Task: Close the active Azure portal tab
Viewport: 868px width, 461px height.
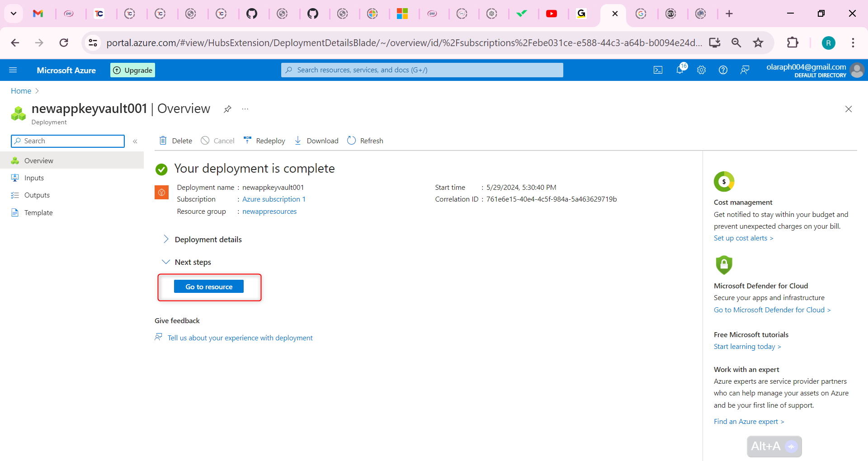Action: pyautogui.click(x=615, y=14)
